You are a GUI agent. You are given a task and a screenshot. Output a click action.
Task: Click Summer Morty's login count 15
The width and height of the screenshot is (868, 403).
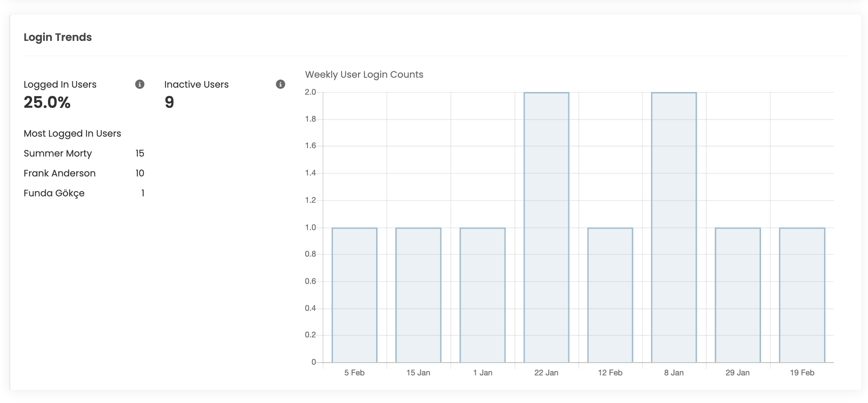(139, 154)
